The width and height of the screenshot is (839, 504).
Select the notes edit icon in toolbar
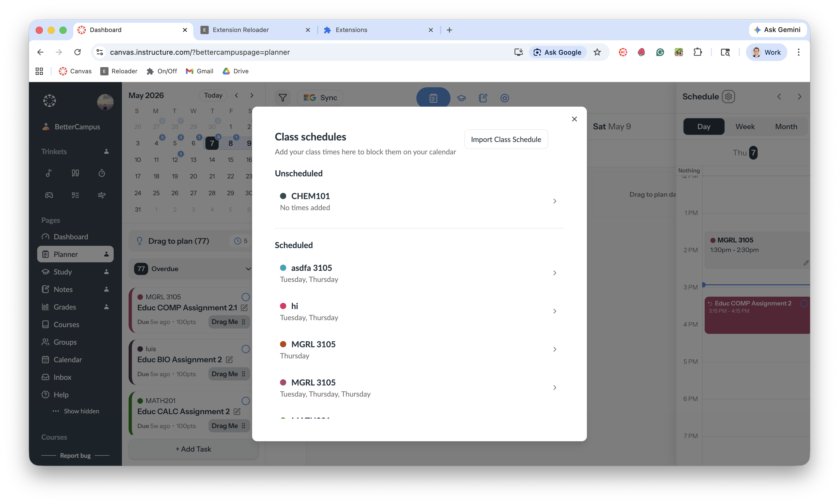pos(483,98)
